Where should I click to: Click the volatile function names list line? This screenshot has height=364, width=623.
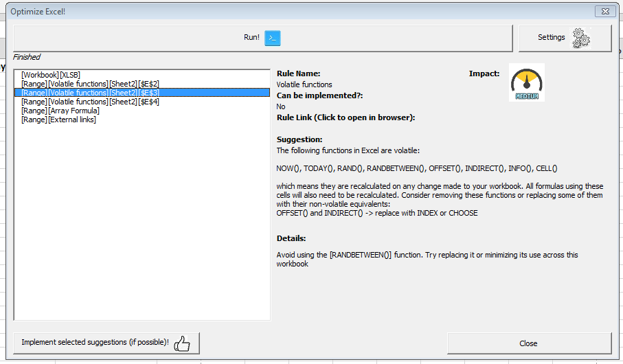417,168
